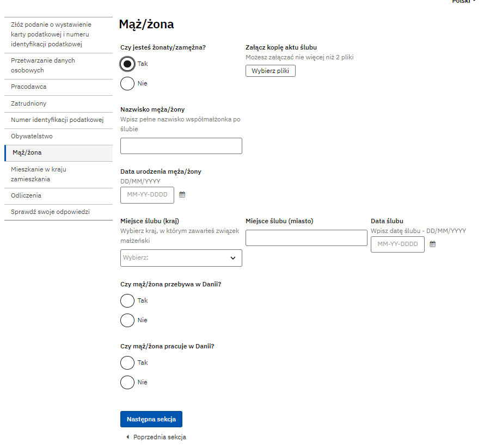Image resolution: width=484 pixels, height=448 pixels.
Task: Open the Odliczenia section
Action: click(59, 195)
